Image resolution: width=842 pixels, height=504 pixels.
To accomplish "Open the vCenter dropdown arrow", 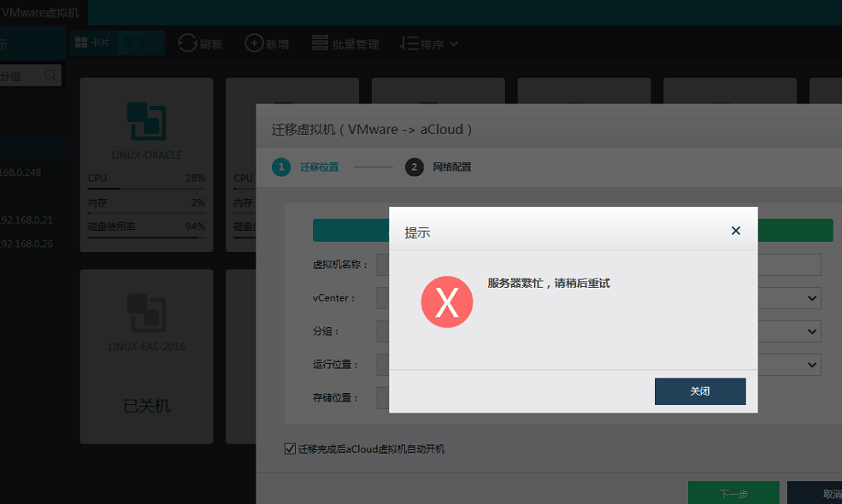I will [x=812, y=298].
